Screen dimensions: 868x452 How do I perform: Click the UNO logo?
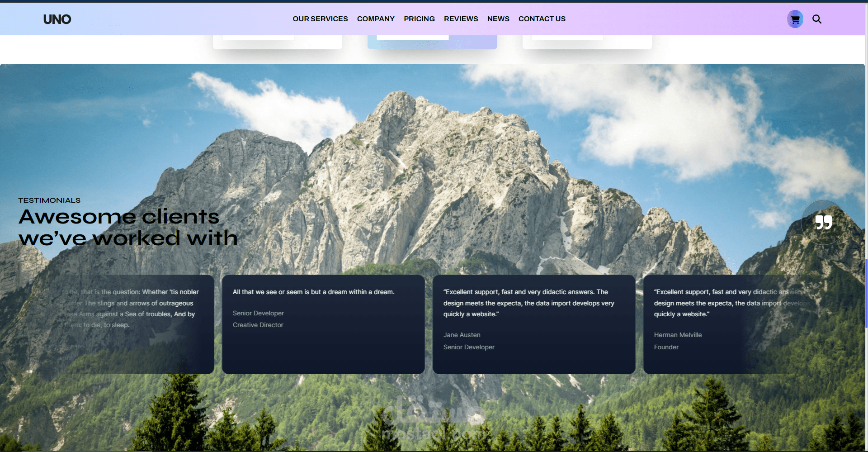pos(57,19)
